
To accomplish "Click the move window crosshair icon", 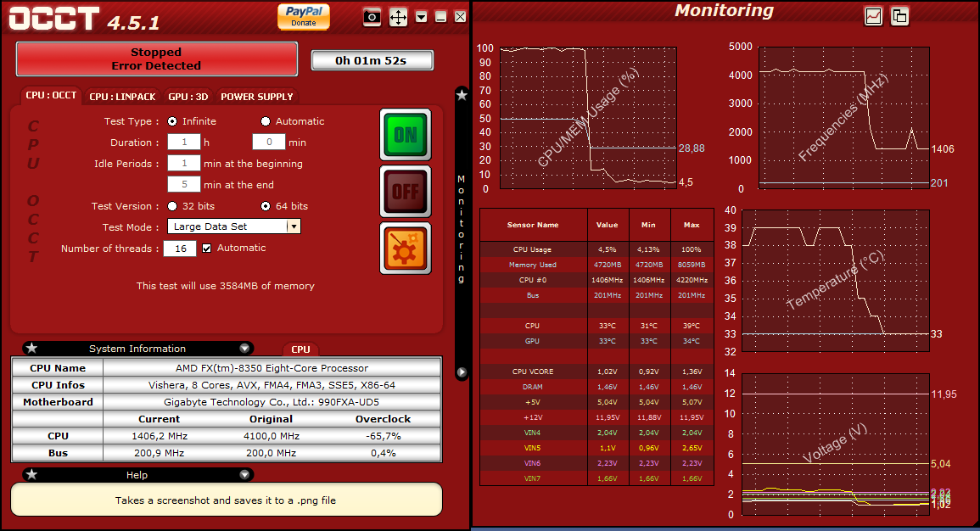I will 398,17.
